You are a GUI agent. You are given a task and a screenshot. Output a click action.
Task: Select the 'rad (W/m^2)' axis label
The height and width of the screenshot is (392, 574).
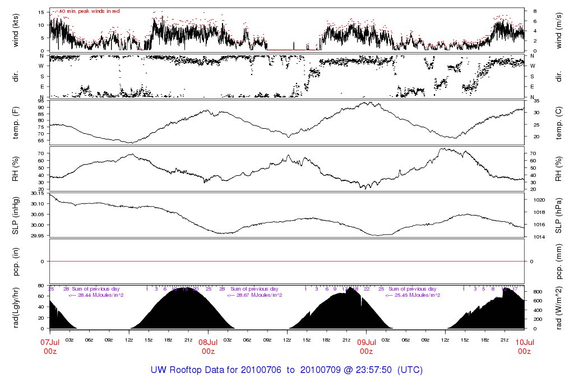point(559,307)
